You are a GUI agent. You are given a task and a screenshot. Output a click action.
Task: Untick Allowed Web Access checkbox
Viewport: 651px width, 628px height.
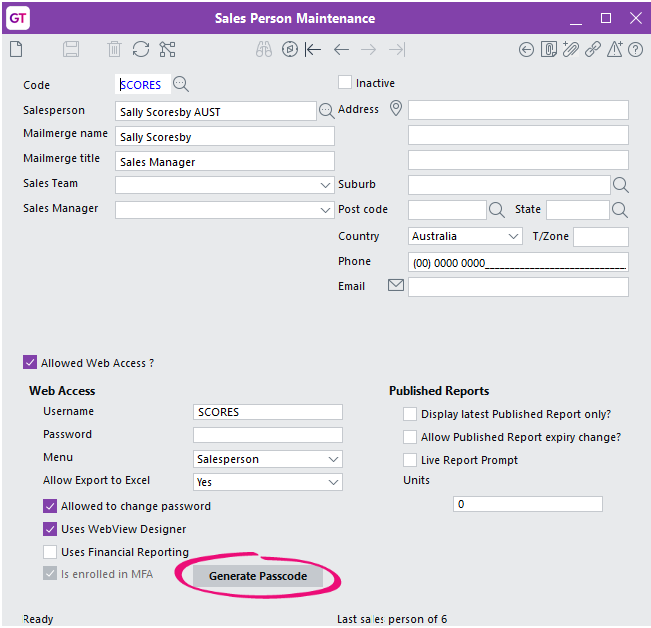30,362
